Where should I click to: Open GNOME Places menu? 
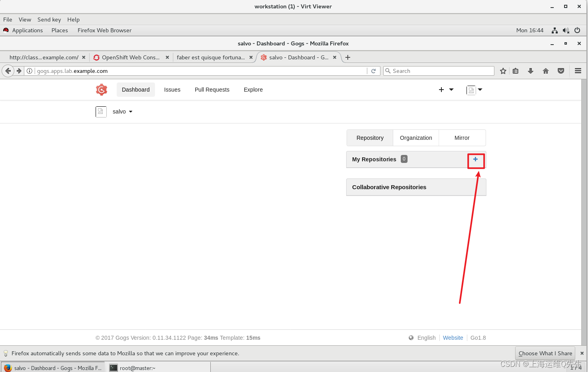coord(60,30)
